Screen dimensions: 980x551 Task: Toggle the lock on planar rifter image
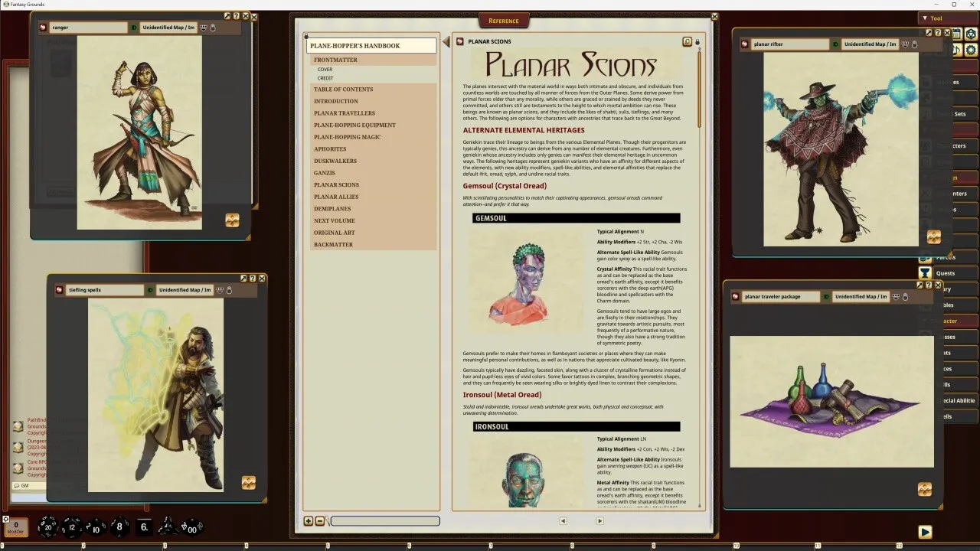coord(914,44)
